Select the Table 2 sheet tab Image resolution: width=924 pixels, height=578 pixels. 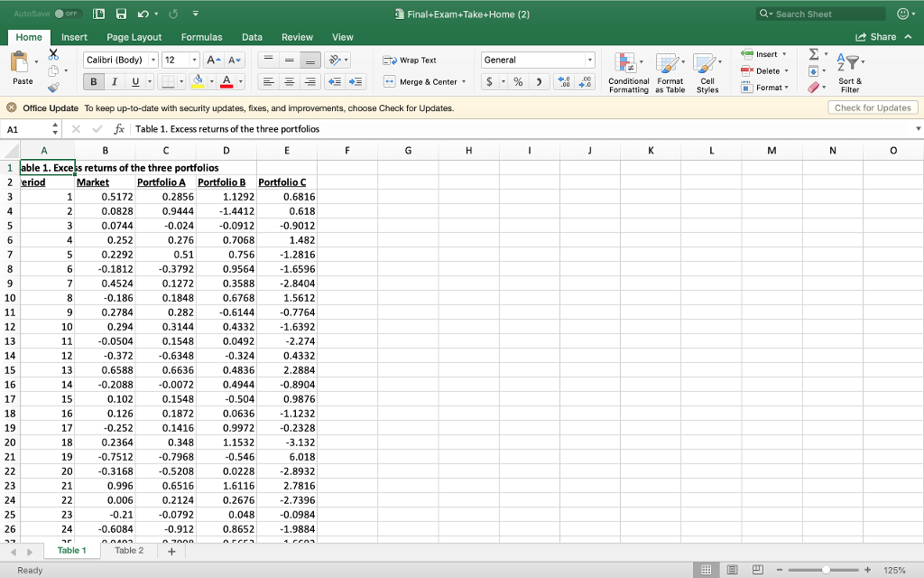[128, 549]
